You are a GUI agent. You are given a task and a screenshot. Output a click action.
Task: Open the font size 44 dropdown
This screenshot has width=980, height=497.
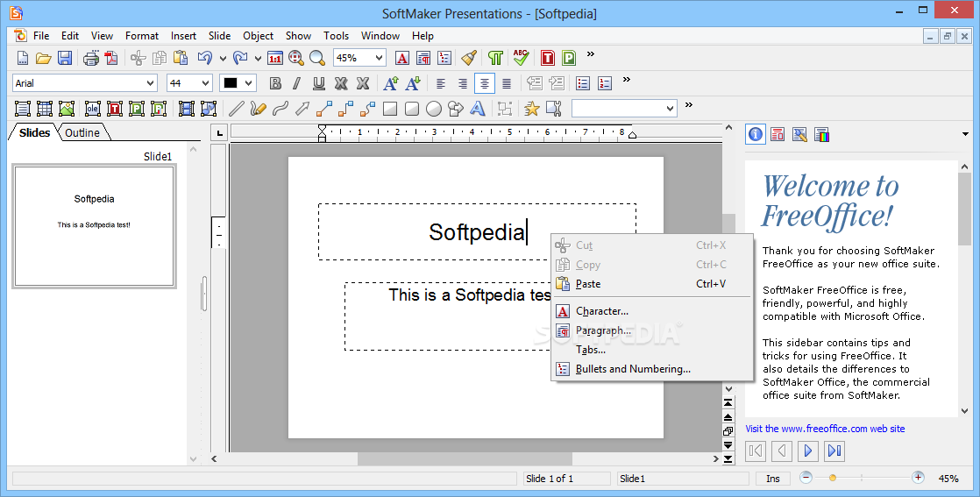[205, 83]
